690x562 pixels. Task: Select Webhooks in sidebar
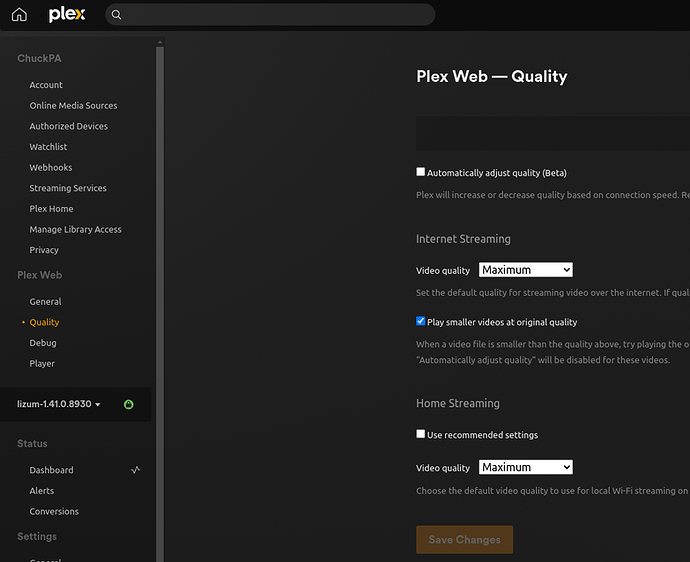tap(50, 167)
